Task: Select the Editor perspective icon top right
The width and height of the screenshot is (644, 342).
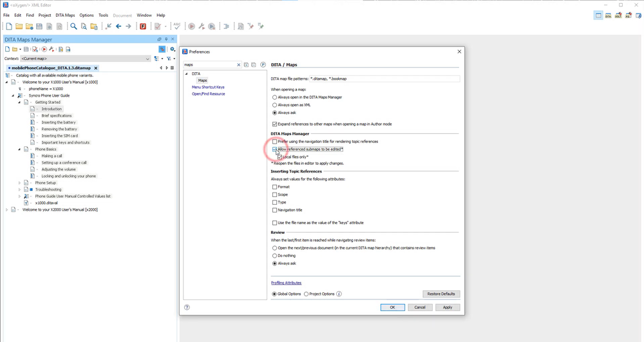Action: pos(598,15)
